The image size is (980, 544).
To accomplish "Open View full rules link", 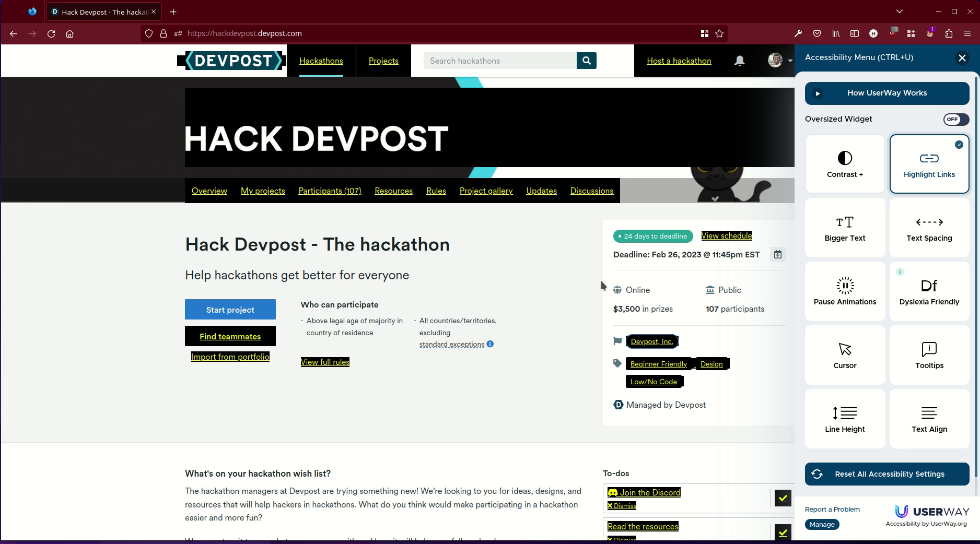I will click(x=325, y=361).
